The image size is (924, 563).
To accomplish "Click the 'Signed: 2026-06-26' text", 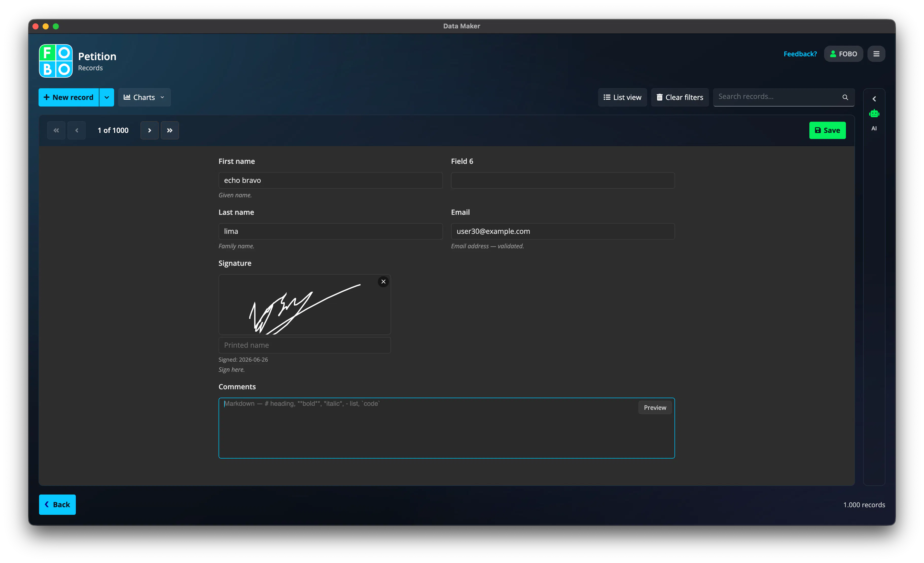I will pos(243,359).
